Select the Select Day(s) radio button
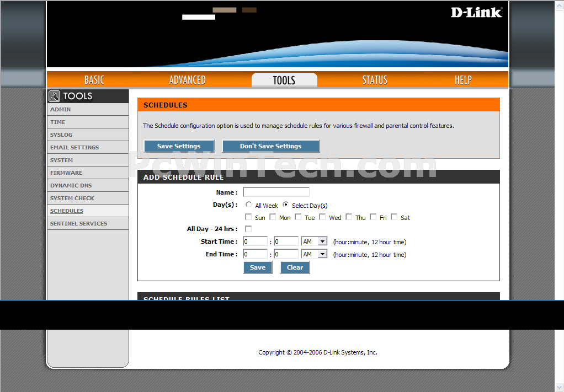The image size is (564, 392). (x=286, y=205)
